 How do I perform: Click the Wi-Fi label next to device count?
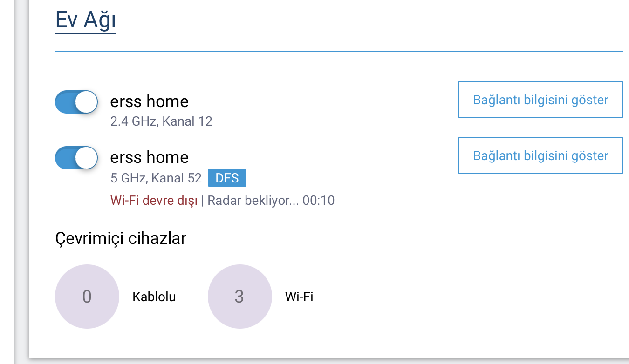299,297
